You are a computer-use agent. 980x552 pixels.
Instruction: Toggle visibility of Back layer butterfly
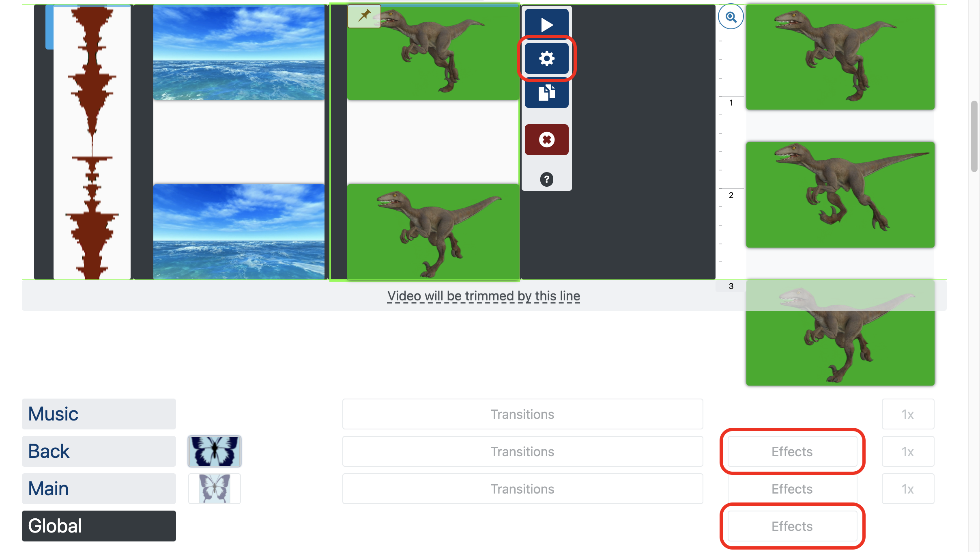pyautogui.click(x=214, y=451)
